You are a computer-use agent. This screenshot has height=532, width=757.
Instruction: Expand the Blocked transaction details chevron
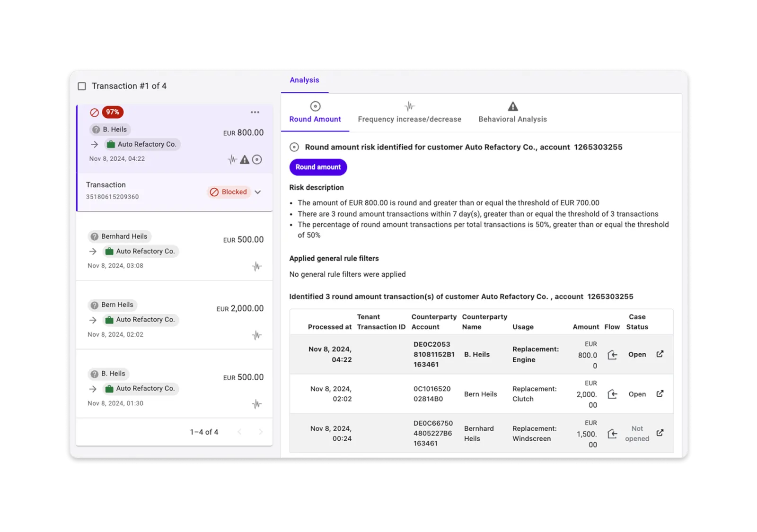click(258, 192)
